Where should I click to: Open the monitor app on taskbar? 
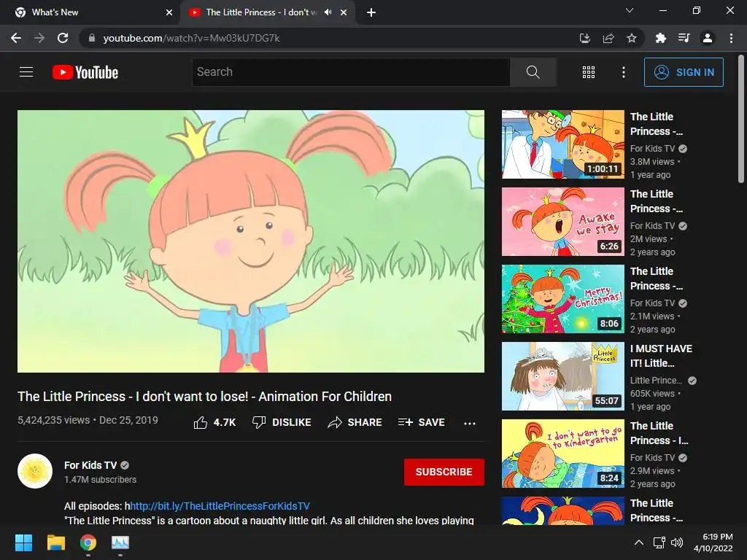tap(120, 542)
